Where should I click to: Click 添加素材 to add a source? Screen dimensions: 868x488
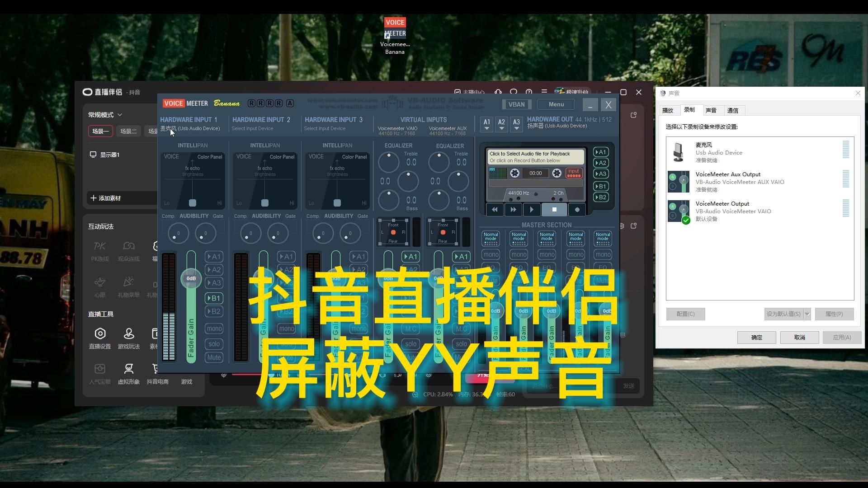(105, 198)
